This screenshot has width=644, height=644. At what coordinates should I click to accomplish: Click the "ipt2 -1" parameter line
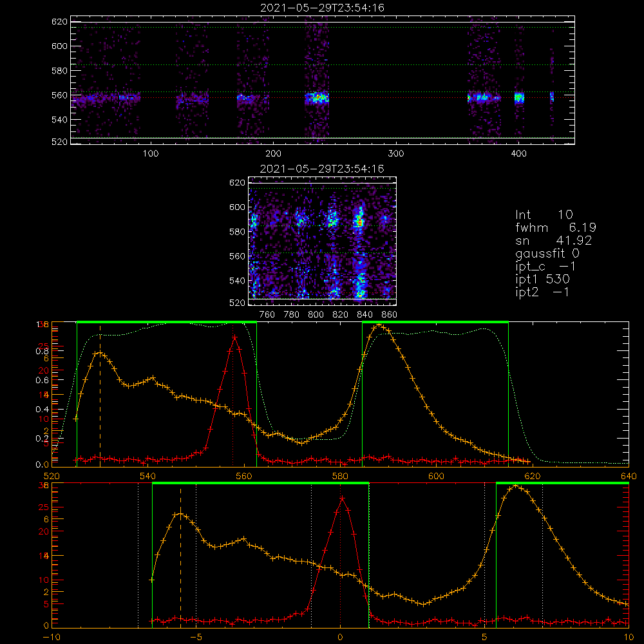tap(542, 292)
